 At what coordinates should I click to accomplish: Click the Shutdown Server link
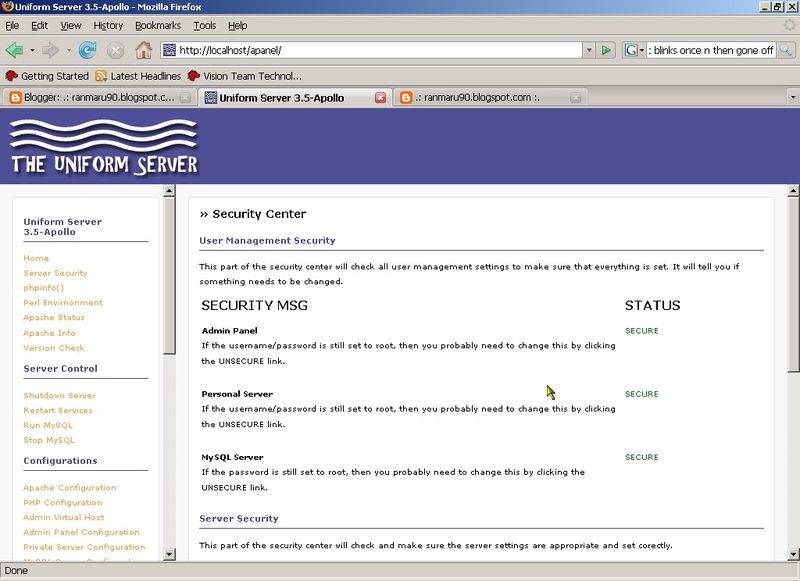point(59,395)
